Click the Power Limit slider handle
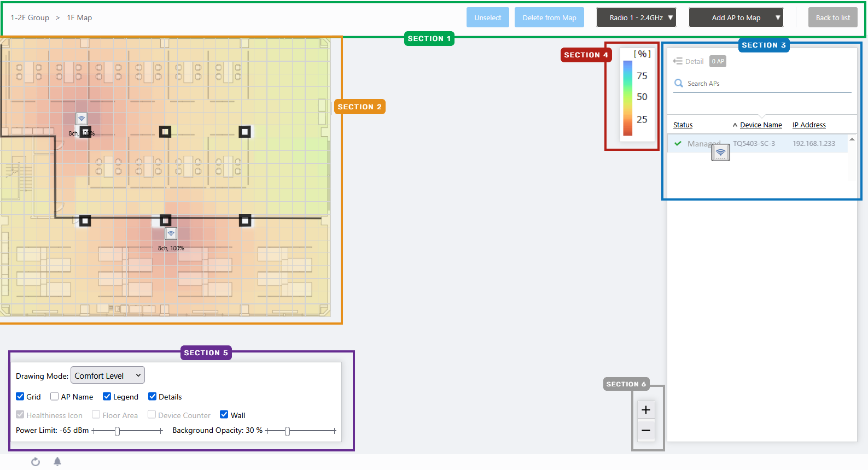The height and width of the screenshot is (470, 868). coord(117,431)
